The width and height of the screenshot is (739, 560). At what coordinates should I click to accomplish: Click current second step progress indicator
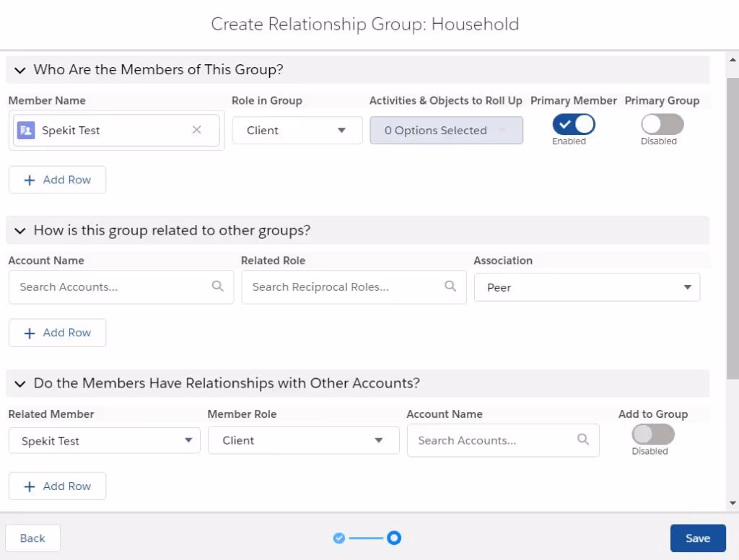(394, 538)
